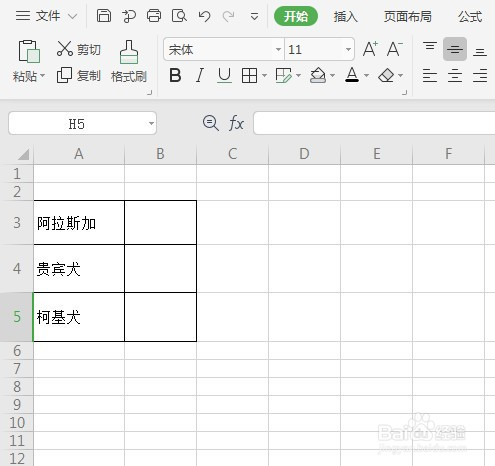Click the 格式刷 format painter
The image size is (495, 466).
pyautogui.click(x=129, y=62)
